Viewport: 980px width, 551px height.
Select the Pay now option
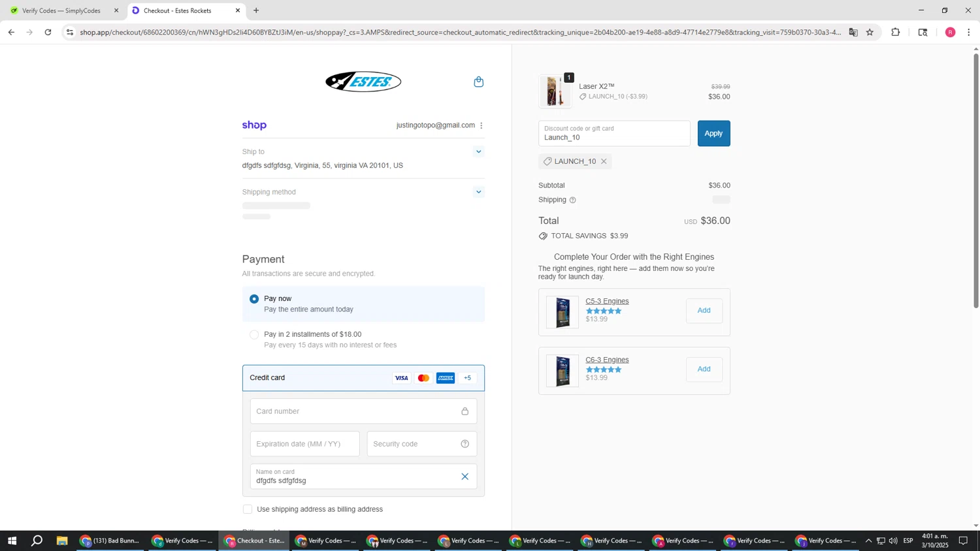tap(254, 299)
